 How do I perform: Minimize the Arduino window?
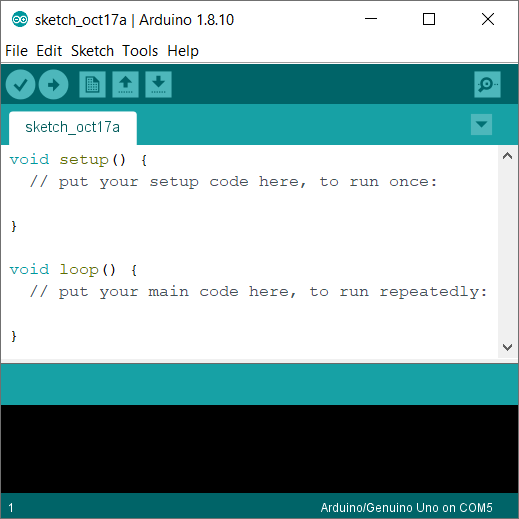click(371, 19)
